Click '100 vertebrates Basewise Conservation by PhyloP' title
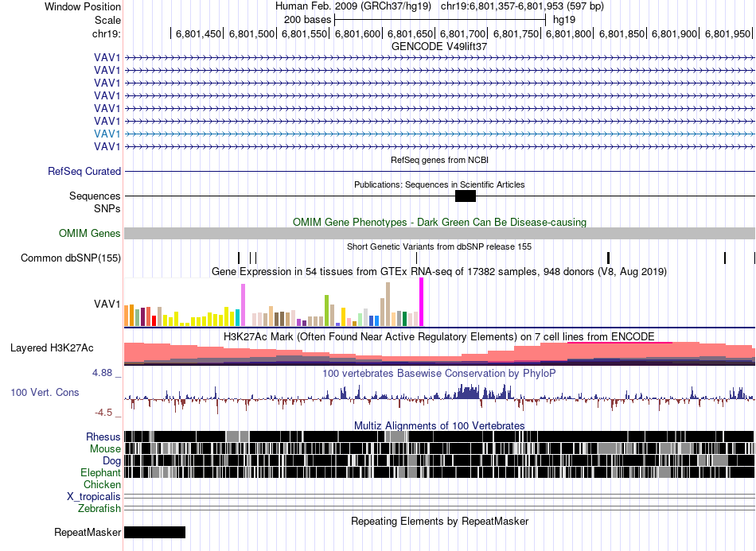The height and width of the screenshot is (551, 756). click(439, 373)
